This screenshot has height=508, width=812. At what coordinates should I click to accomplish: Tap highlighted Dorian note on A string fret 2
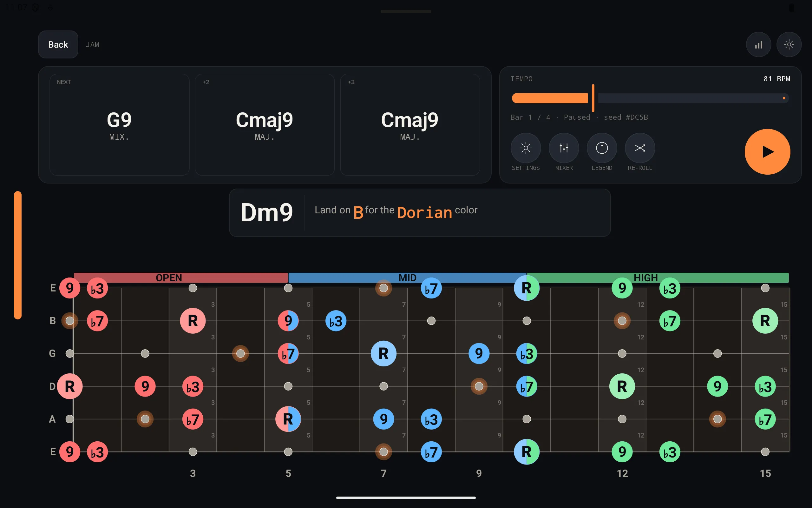145,419
